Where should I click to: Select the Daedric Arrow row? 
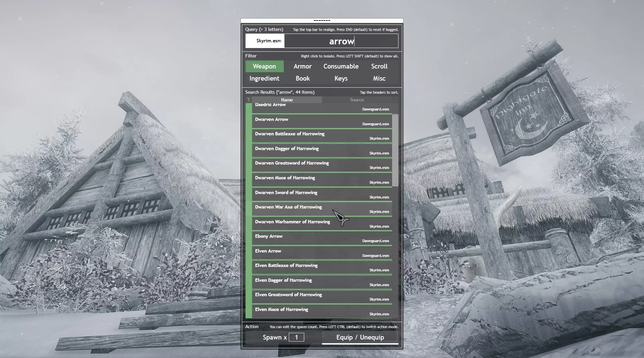point(322,108)
